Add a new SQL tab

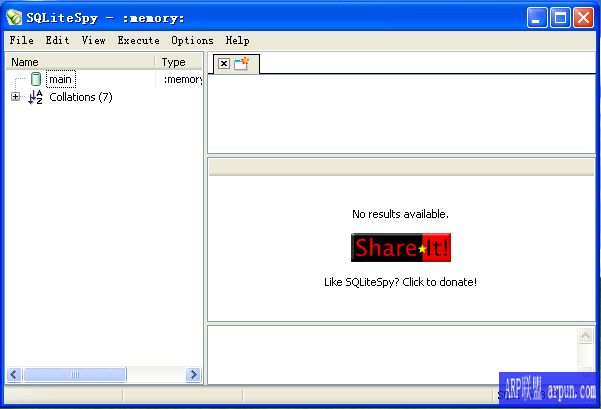[x=241, y=64]
